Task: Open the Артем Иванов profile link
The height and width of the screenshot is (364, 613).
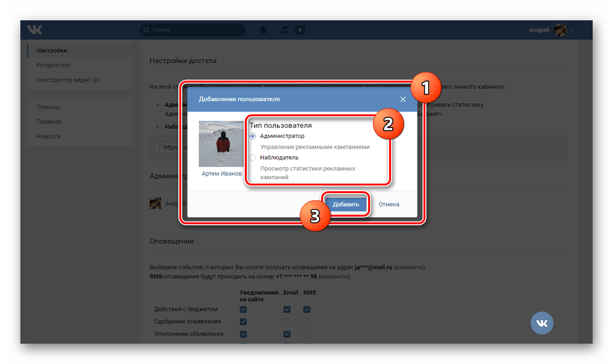Action: pos(221,173)
